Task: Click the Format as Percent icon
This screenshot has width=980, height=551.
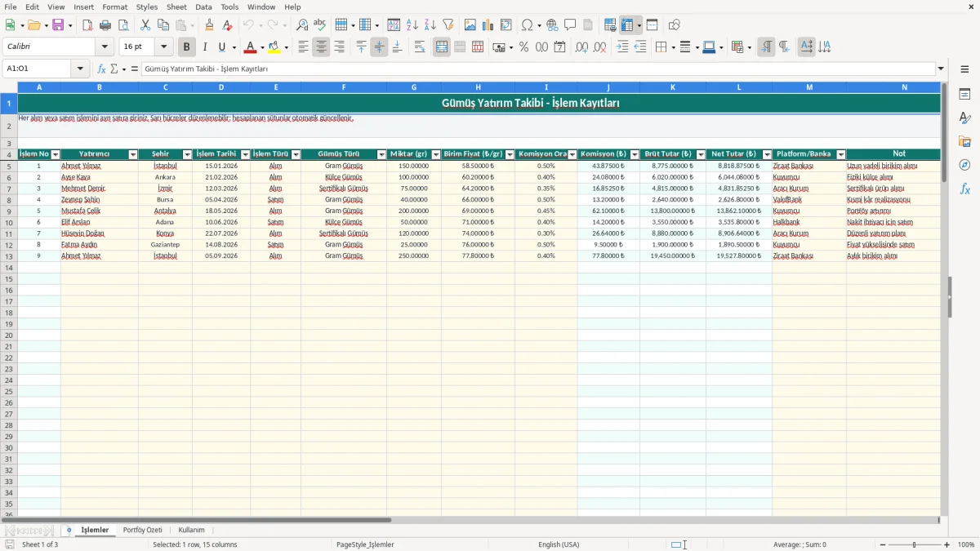Action: coord(524,47)
